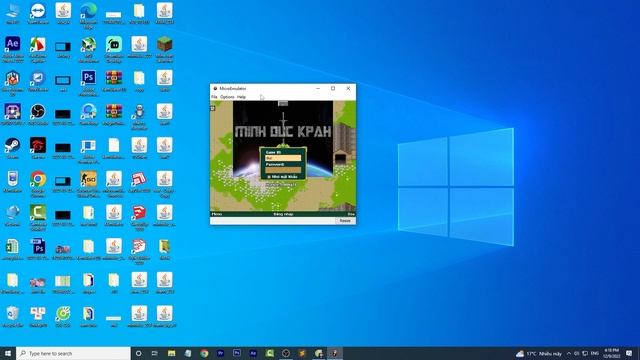Select the After Effects desktop shortcut

click(13, 49)
